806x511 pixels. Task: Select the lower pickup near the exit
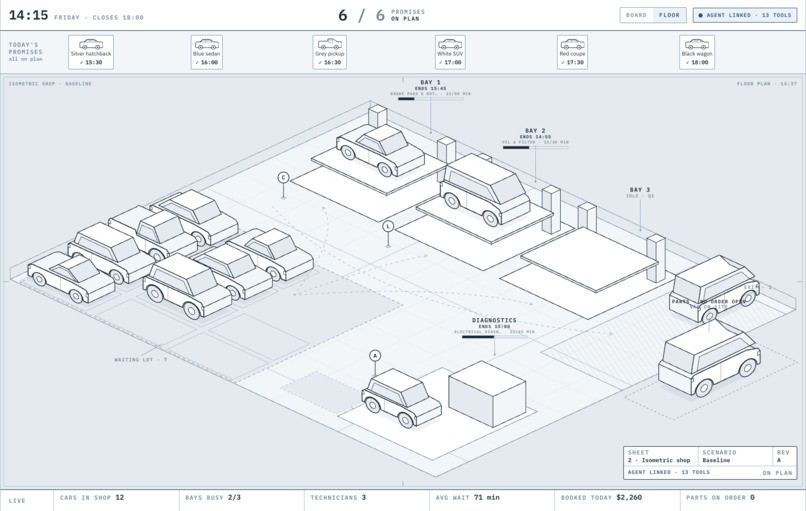(709, 357)
